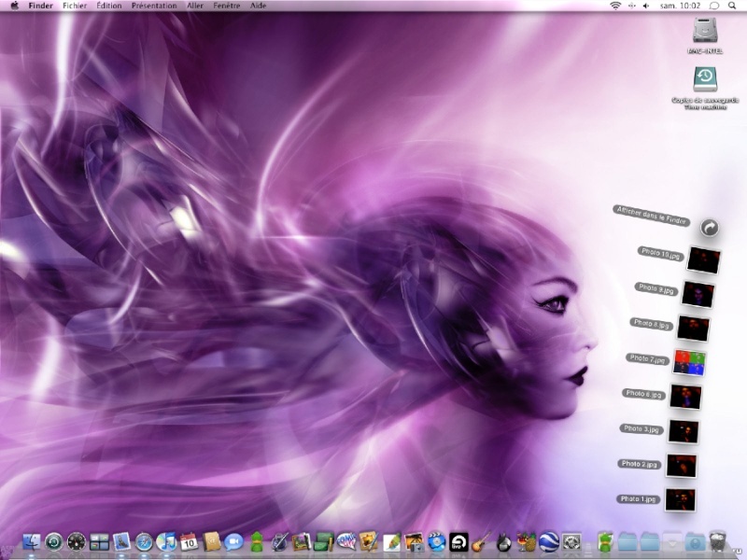This screenshot has height=560, width=747.
Task: Click the curved arrow Afficher dans le Finder
Action: click(x=710, y=228)
